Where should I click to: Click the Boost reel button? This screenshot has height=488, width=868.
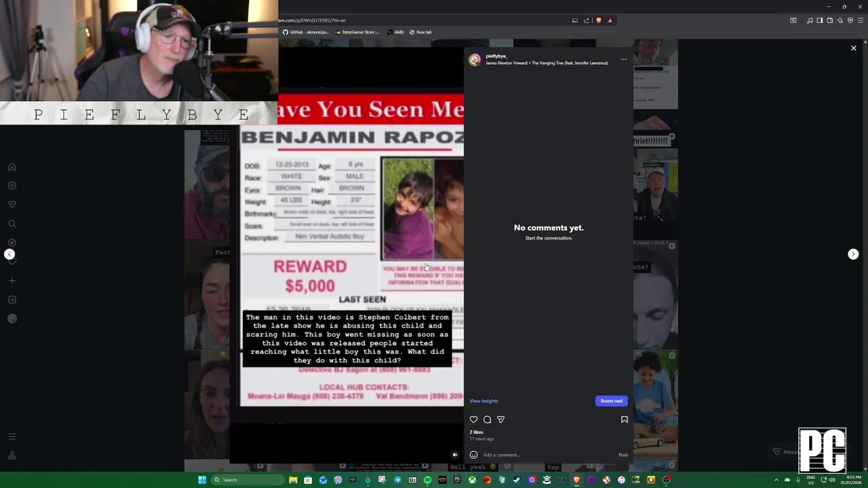[x=611, y=401]
